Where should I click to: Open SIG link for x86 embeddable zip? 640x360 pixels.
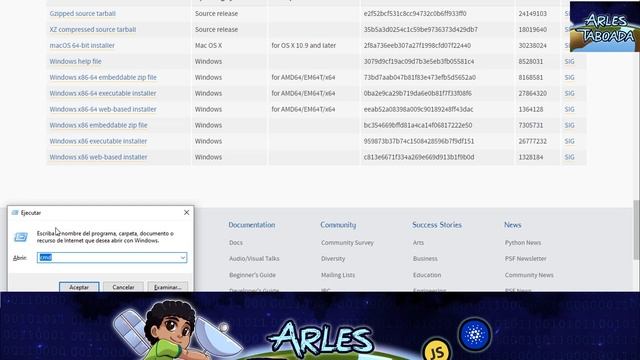coord(569,125)
